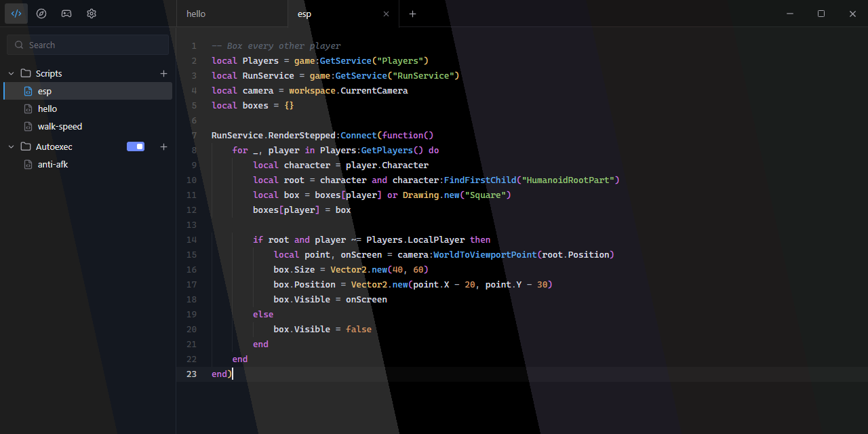The width and height of the screenshot is (868, 434).
Task: Open anti-afk script under Autoexec
Action: coord(87,164)
